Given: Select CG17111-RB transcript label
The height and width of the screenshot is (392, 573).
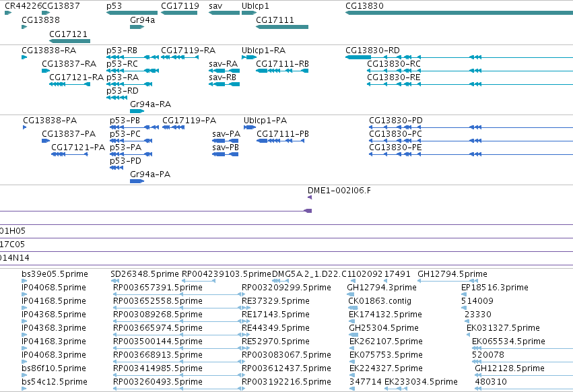Looking at the screenshot, I should tap(283, 64).
